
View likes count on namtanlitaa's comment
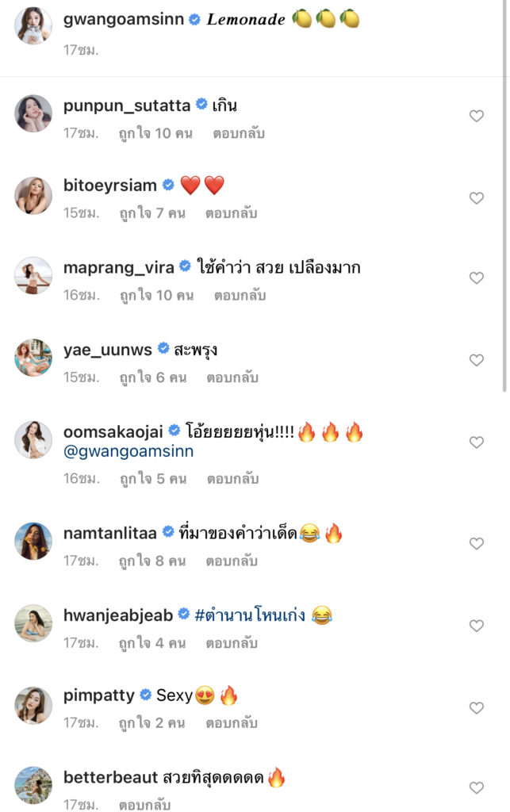pos(152,561)
